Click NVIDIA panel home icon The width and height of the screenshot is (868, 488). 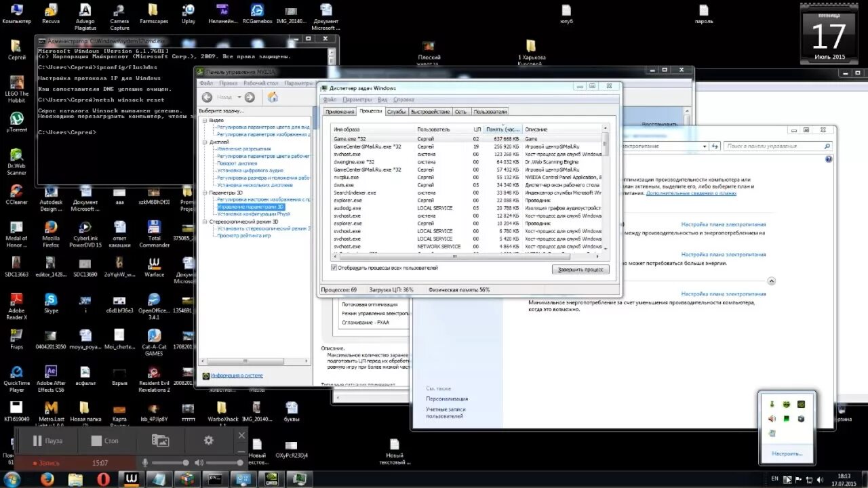coord(272,97)
